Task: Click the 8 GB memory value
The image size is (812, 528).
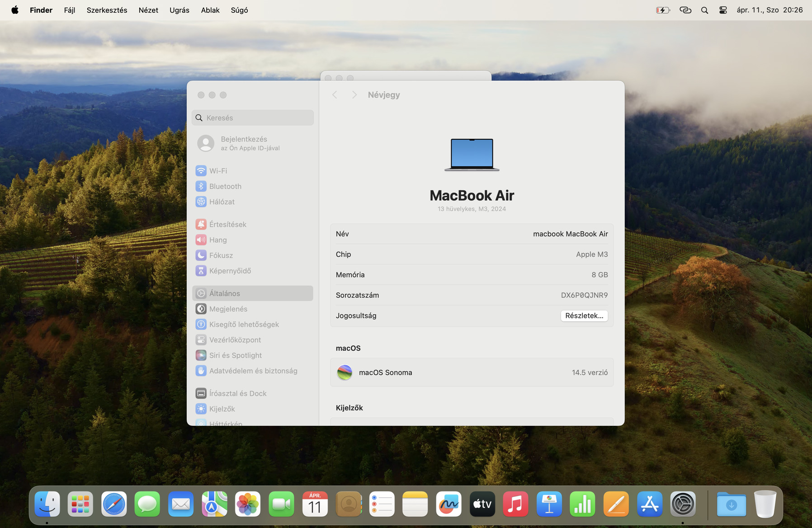Action: click(x=600, y=275)
